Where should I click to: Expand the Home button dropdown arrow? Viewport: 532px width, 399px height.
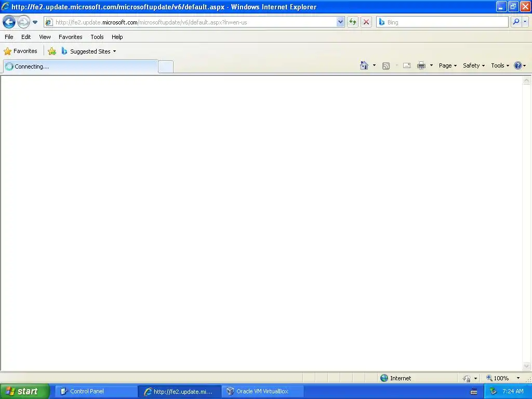point(374,65)
